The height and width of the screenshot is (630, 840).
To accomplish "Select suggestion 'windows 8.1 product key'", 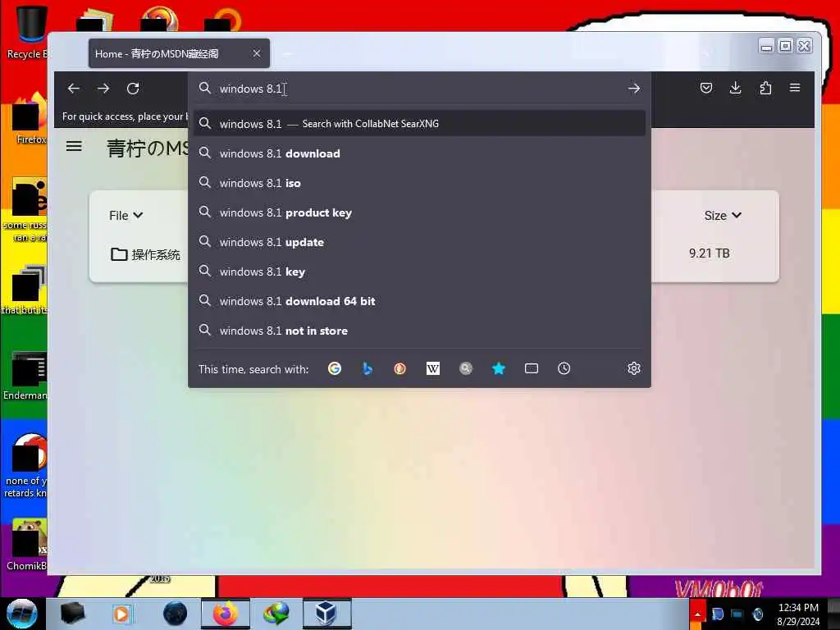I will 419,212.
